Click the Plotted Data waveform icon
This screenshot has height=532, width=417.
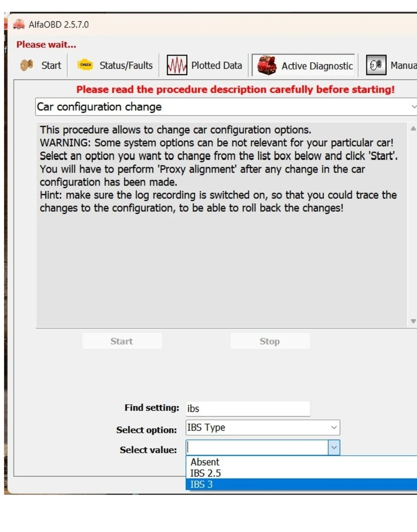pos(177,65)
